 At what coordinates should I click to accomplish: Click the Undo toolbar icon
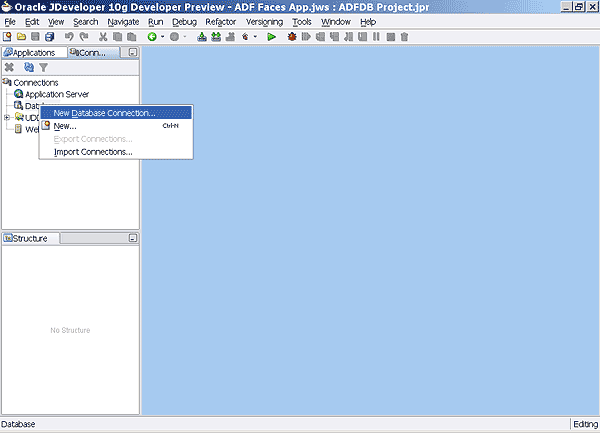(69, 37)
